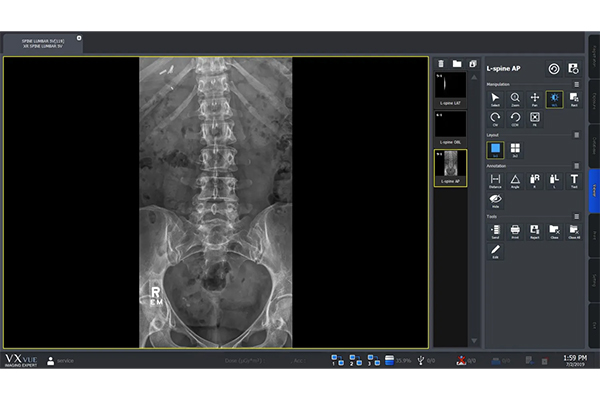The width and height of the screenshot is (600, 400).
Task: Select the Angle measurement tool
Action: click(515, 181)
